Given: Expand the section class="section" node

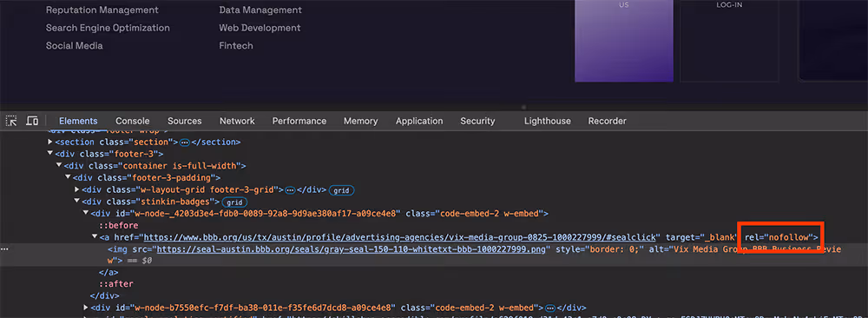Looking at the screenshot, I should click(x=50, y=142).
